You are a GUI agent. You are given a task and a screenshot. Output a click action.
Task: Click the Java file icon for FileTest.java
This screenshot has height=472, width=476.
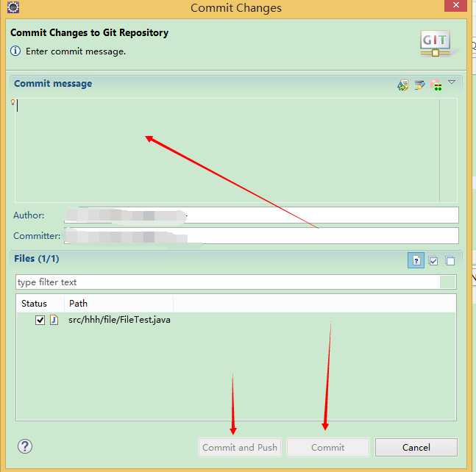click(54, 320)
